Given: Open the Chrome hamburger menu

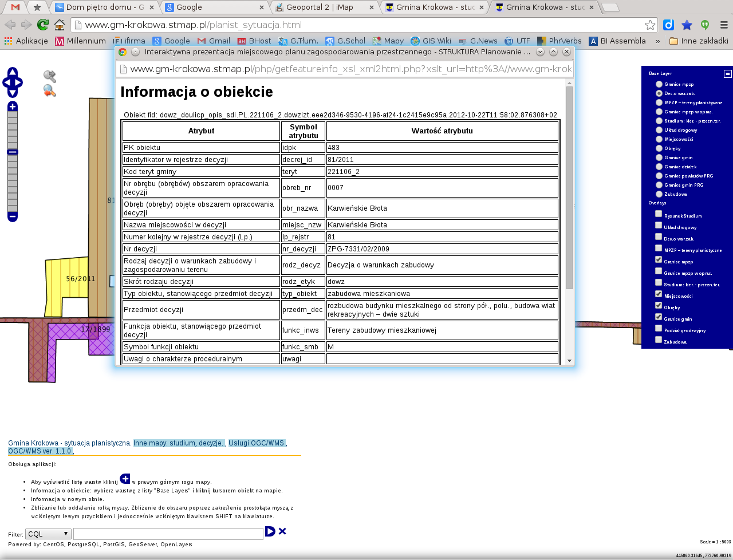Looking at the screenshot, I should pos(724,25).
